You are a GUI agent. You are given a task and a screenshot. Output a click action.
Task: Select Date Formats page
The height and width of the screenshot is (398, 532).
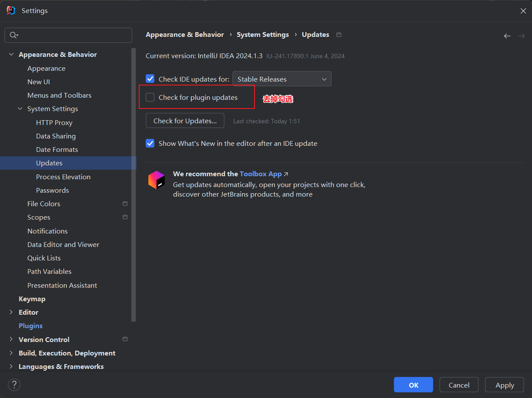click(57, 149)
